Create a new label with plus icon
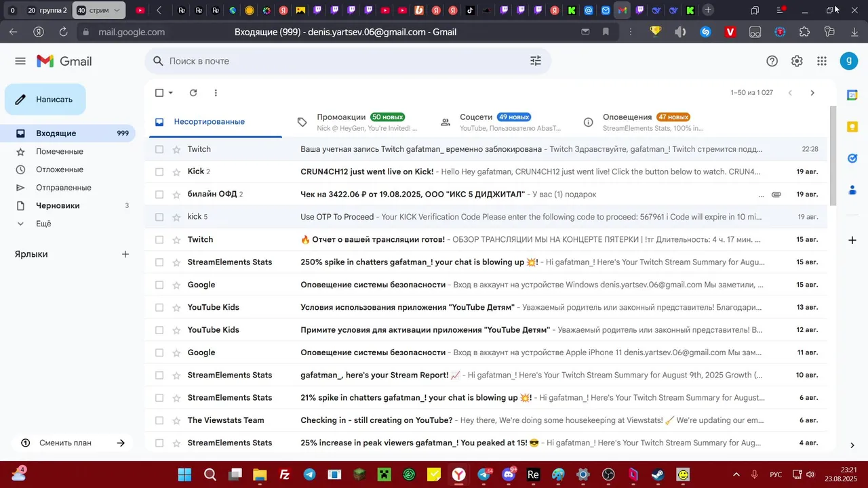The height and width of the screenshot is (488, 868). (x=125, y=254)
